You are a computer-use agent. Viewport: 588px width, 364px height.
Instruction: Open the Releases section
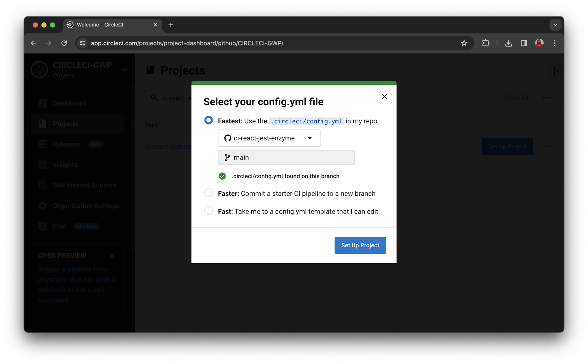(66, 144)
